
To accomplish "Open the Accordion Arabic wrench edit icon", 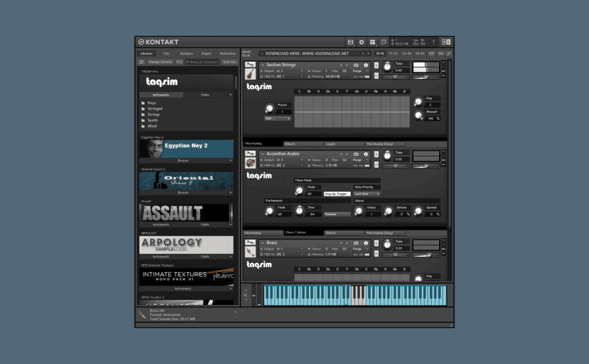I will coord(250,154).
